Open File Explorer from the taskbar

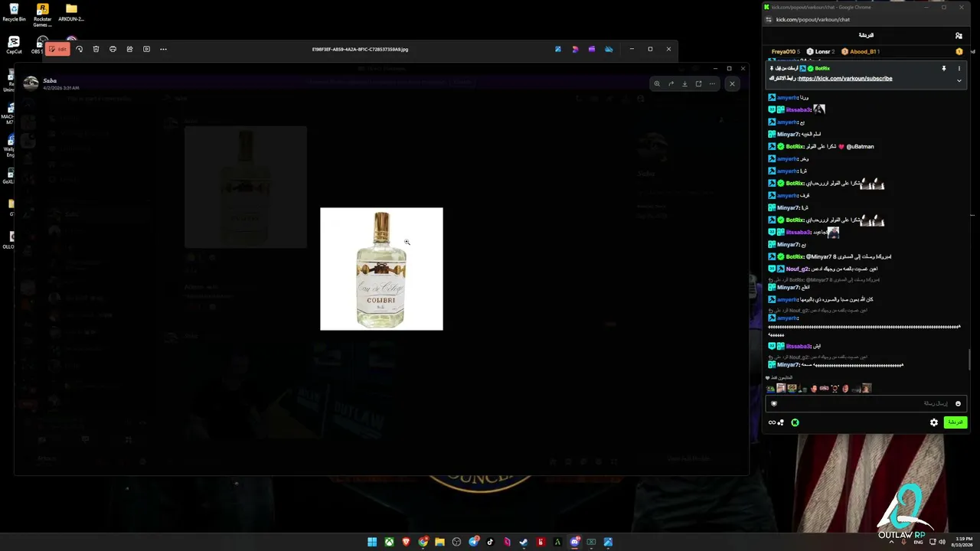point(439,542)
